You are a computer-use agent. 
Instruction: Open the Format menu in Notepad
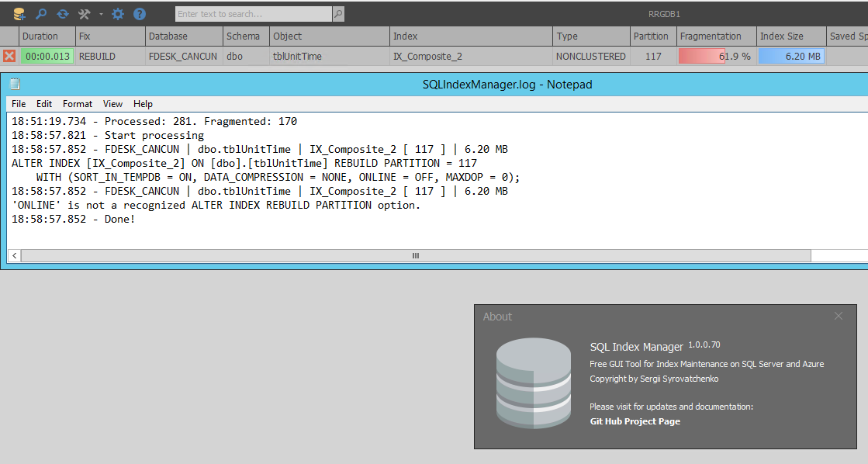77,103
